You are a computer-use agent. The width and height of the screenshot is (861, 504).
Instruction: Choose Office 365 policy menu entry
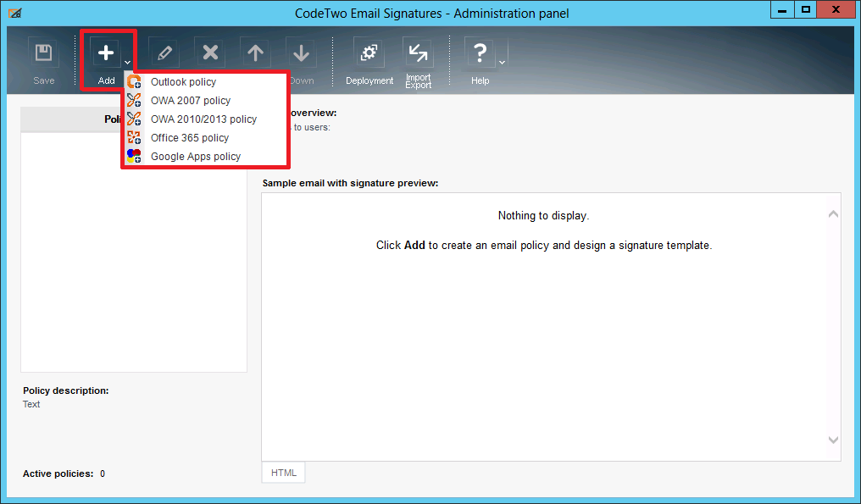pyautogui.click(x=205, y=138)
